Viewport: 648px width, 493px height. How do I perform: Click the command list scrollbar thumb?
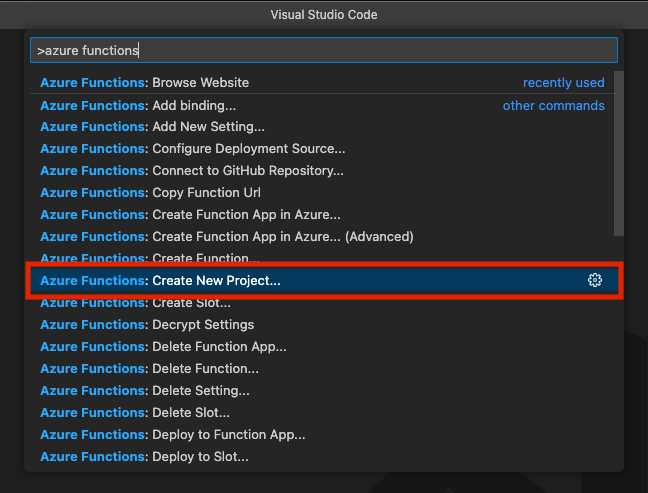pyautogui.click(x=618, y=154)
